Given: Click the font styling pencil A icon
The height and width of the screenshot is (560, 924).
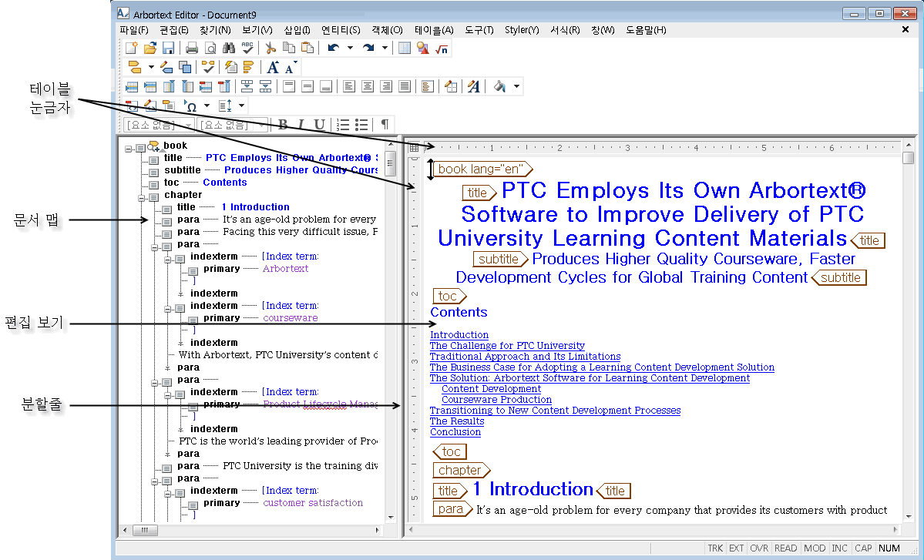Looking at the screenshot, I should click(x=473, y=86).
